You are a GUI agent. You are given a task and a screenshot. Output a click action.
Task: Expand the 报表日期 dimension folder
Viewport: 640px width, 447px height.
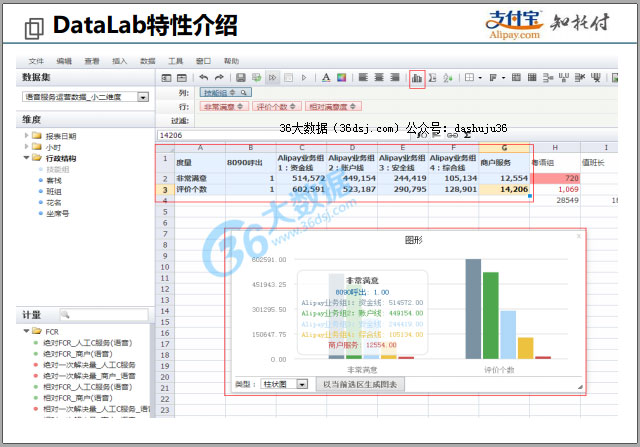click(27, 135)
